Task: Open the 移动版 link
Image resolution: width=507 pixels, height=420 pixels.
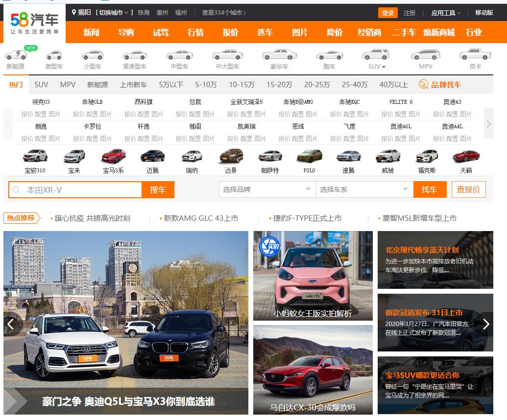Action: coord(483,12)
